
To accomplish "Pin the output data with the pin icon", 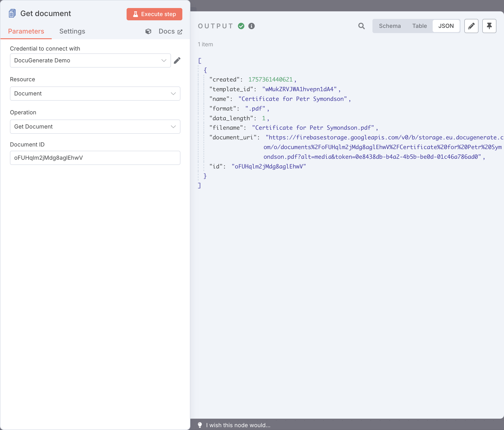I will (x=489, y=26).
